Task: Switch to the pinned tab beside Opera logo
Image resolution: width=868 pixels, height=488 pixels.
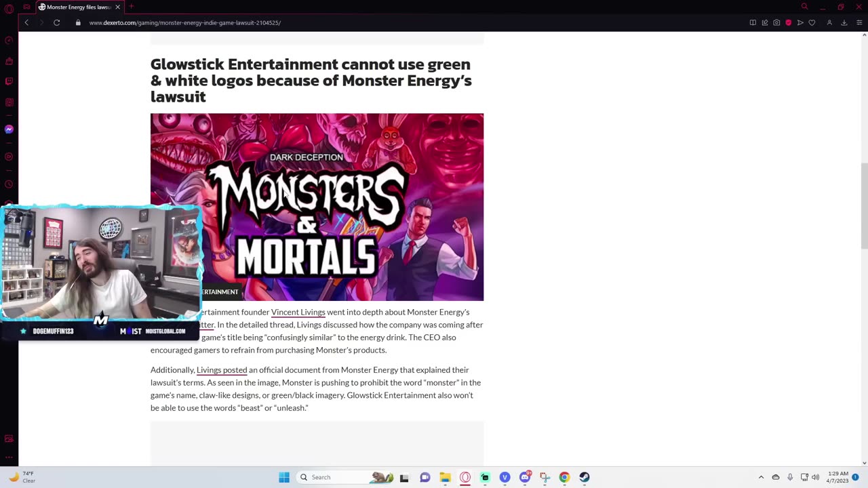Action: point(26,7)
